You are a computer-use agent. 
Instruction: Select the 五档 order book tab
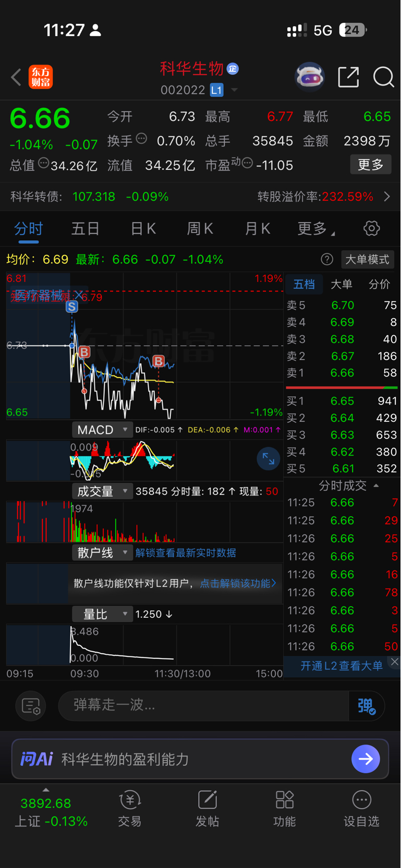(304, 284)
